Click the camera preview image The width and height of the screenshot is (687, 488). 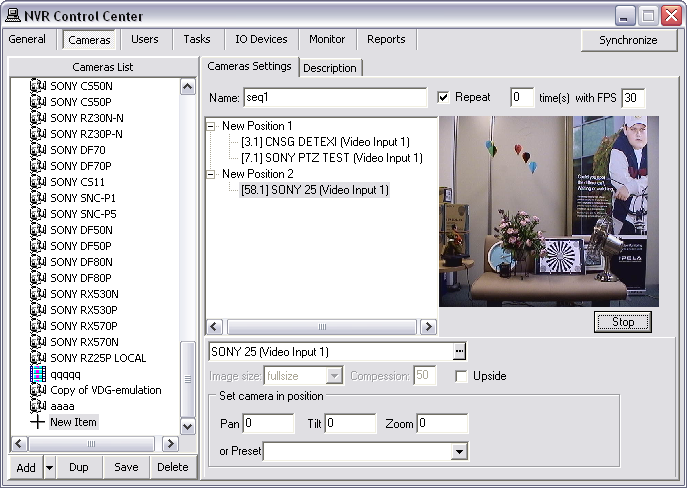point(549,211)
